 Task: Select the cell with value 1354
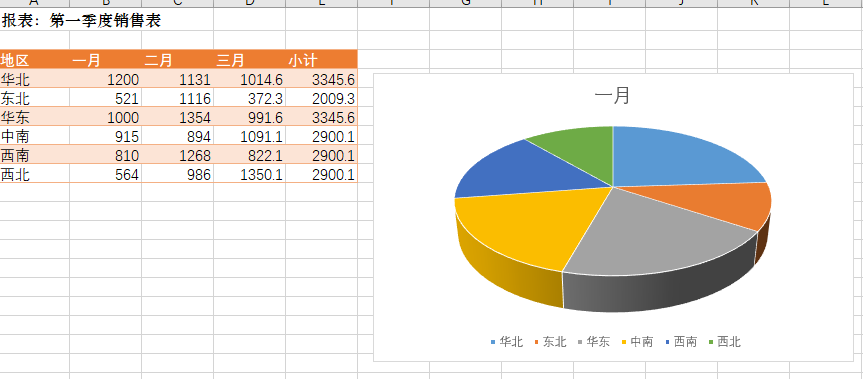[177, 117]
